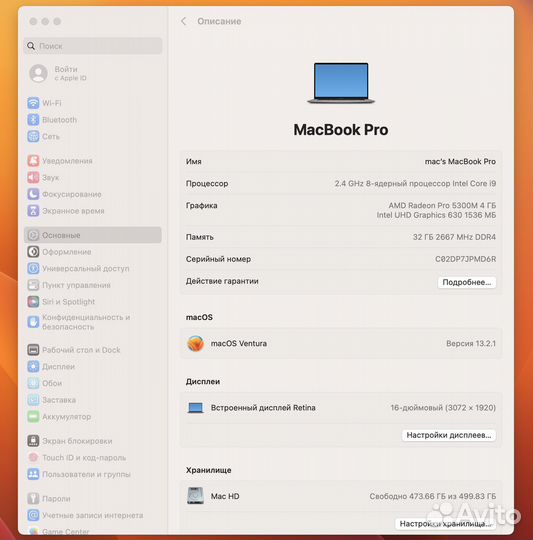Click 16-дюймовый (3072 × 1920) text

443,408
